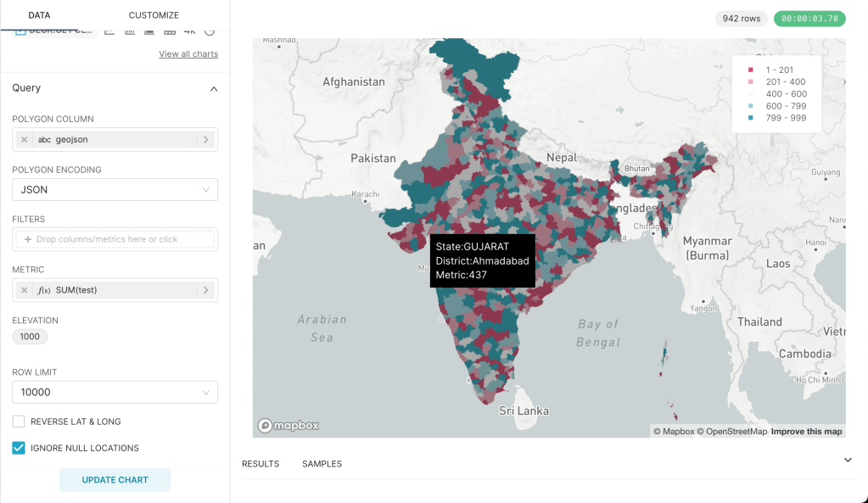Open the View all charts link
Image resolution: width=868 pixels, height=503 pixels.
pos(188,53)
